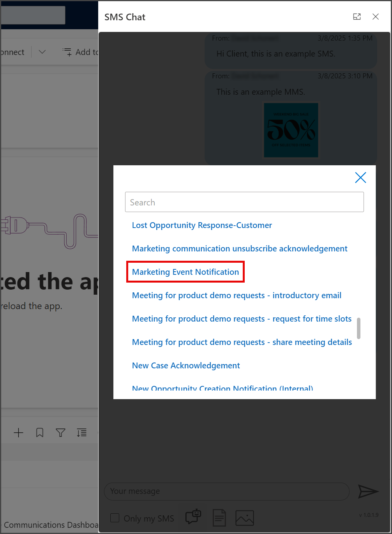This screenshot has height=534, width=392.
Task: Click the plus icon in bottom toolbar
Action: click(x=18, y=433)
